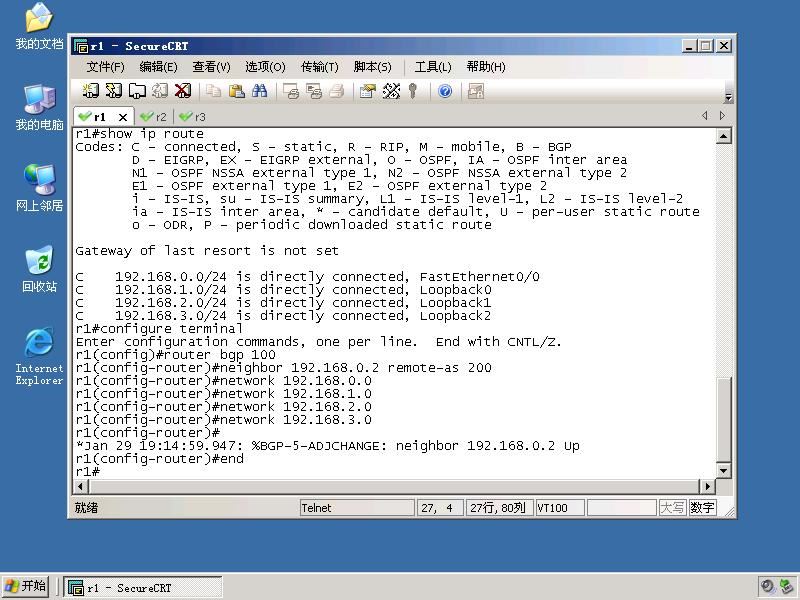Image resolution: width=800 pixels, height=600 pixels.
Task: Click the Disconnect icon with red X
Action: 183,91
